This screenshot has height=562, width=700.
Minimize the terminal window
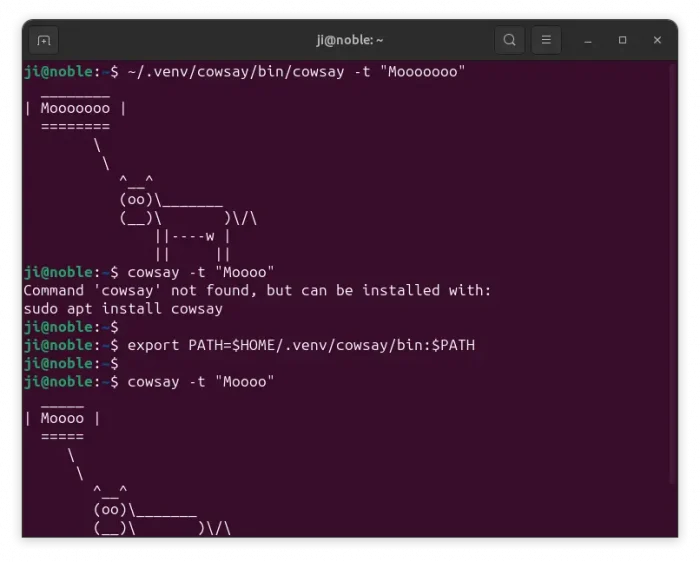pyautogui.click(x=588, y=40)
